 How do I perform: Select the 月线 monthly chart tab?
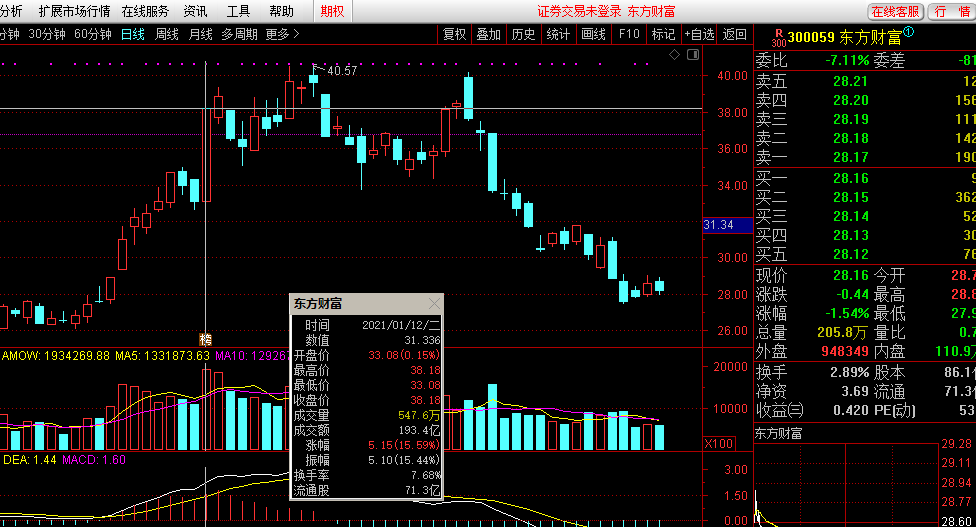(200, 34)
